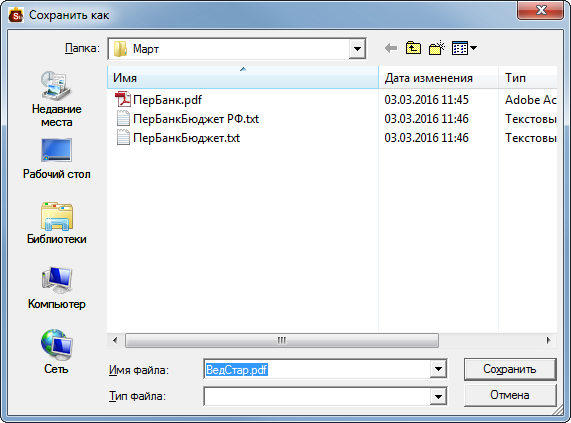571x423 pixels.
Task: Go to Рабочий стол location
Action: (56, 159)
